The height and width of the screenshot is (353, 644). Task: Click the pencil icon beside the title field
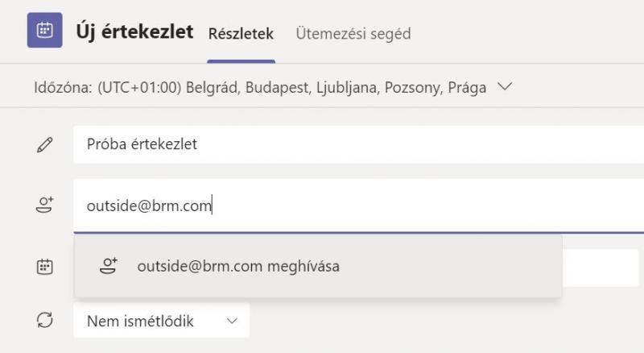coord(45,145)
